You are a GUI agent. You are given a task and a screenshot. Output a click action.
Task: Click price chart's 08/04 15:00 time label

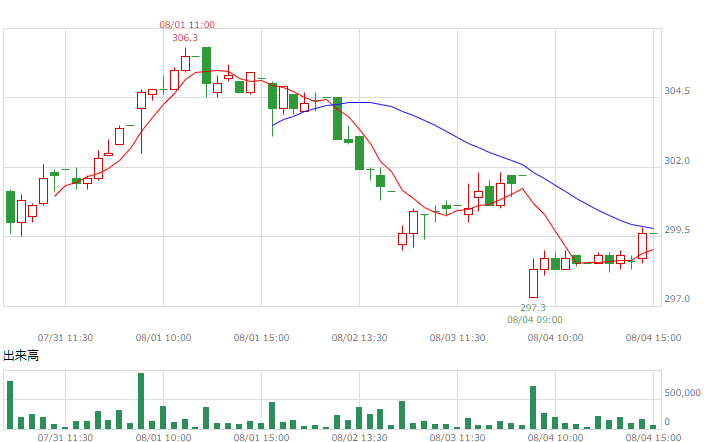(653, 338)
